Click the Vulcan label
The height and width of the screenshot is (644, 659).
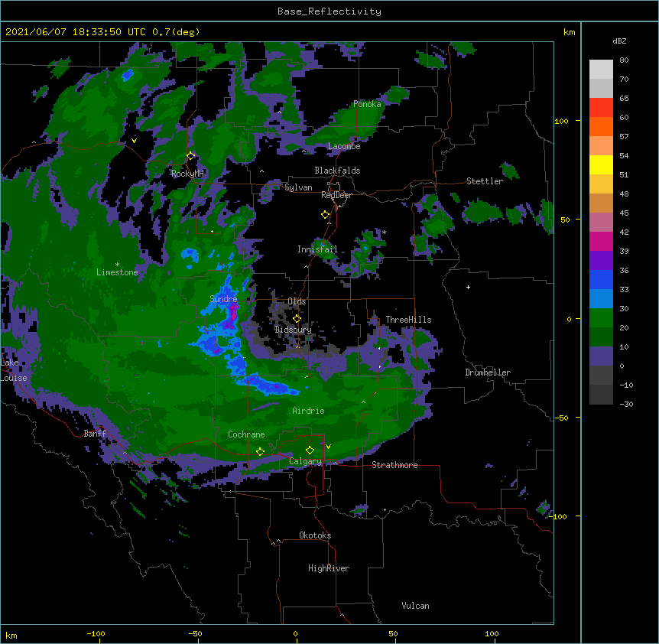pyautogui.click(x=415, y=606)
